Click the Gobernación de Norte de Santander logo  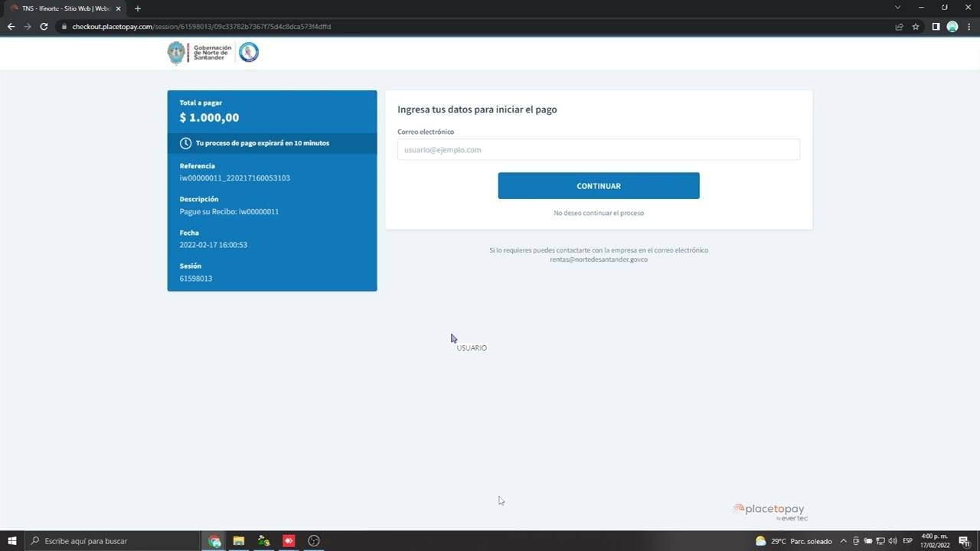pos(200,52)
